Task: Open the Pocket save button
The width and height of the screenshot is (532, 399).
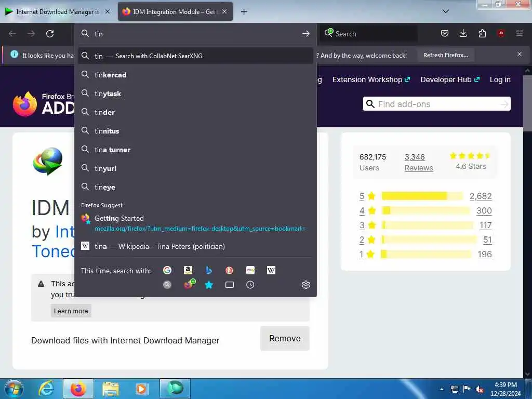Action: click(x=445, y=33)
